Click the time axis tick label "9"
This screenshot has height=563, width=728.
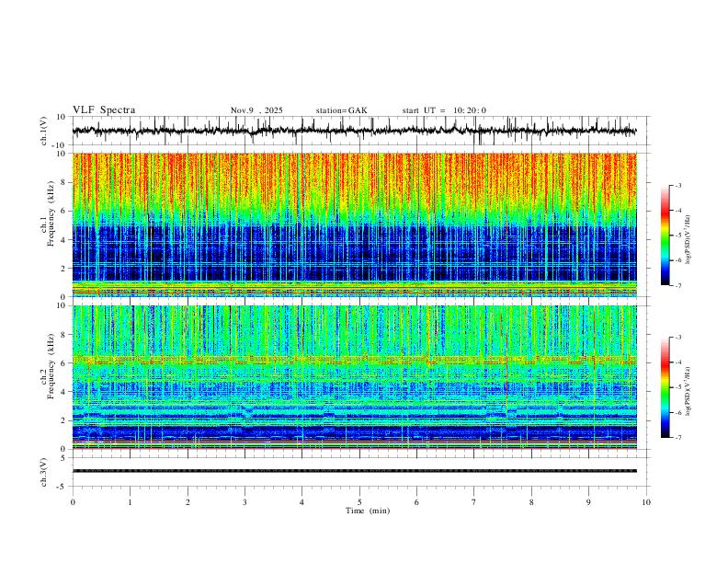click(x=588, y=502)
